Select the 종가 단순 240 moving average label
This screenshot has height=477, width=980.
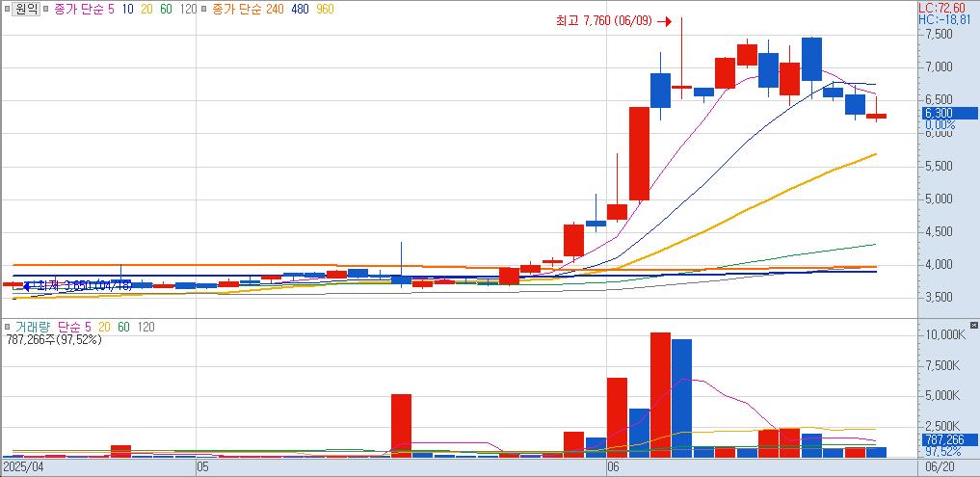(248, 10)
